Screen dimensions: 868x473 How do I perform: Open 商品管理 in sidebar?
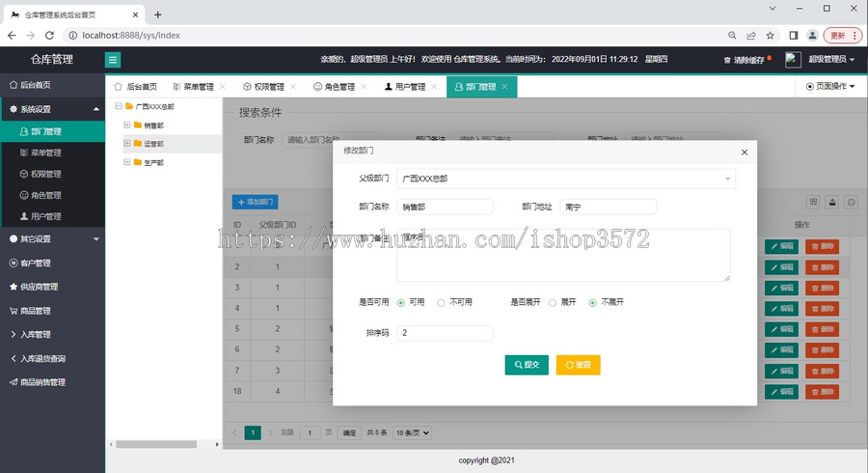pos(52,311)
